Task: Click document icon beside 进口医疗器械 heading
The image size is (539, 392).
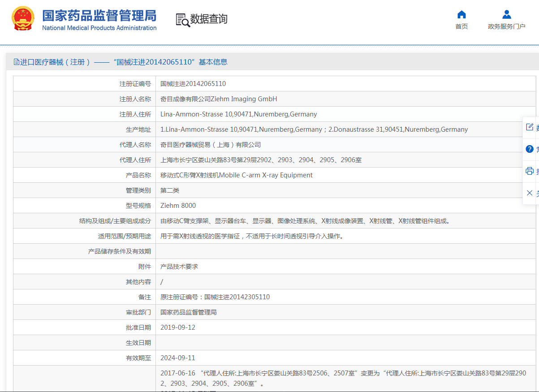Action: click(17, 62)
